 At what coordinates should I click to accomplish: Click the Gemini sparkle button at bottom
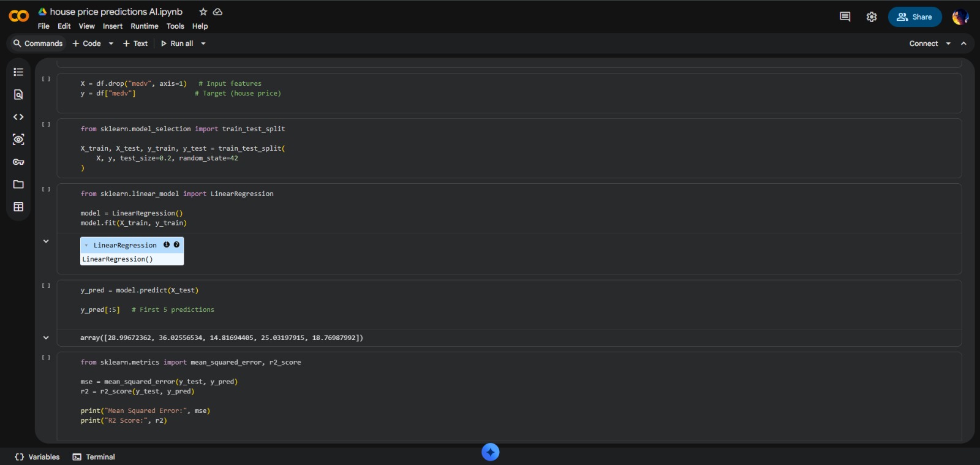point(490,452)
